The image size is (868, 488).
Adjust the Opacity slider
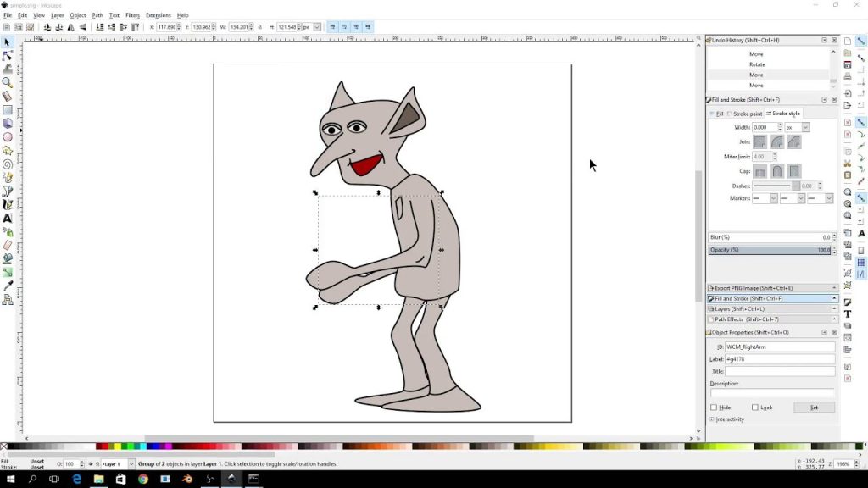[x=763, y=250]
